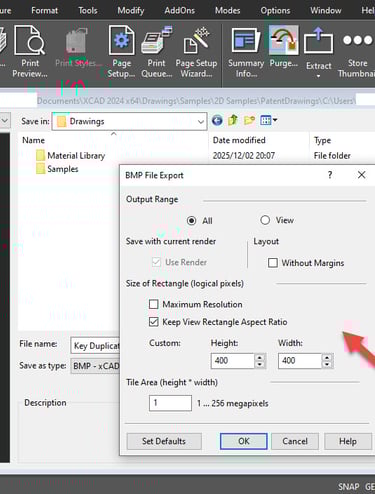Open the Extract dropdown arrow
Image resolution: width=375 pixels, height=494 pixels.
pos(318,76)
